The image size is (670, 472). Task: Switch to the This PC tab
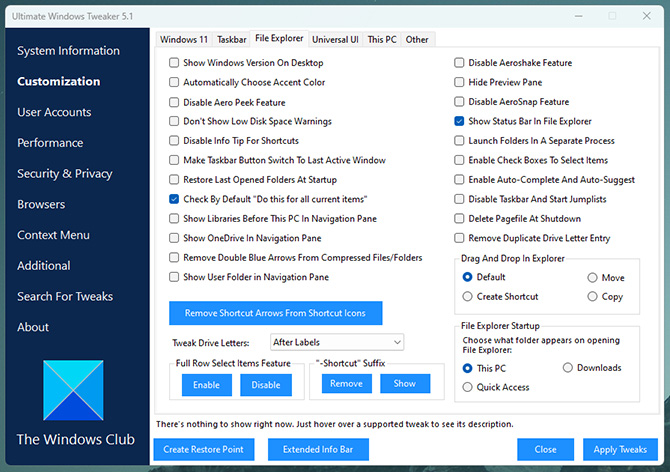click(x=382, y=40)
